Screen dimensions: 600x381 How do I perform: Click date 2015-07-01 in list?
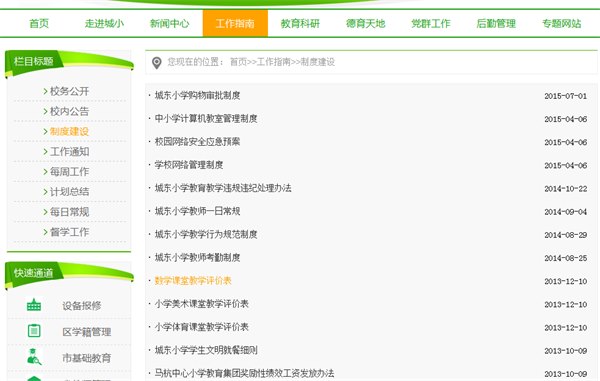click(566, 96)
